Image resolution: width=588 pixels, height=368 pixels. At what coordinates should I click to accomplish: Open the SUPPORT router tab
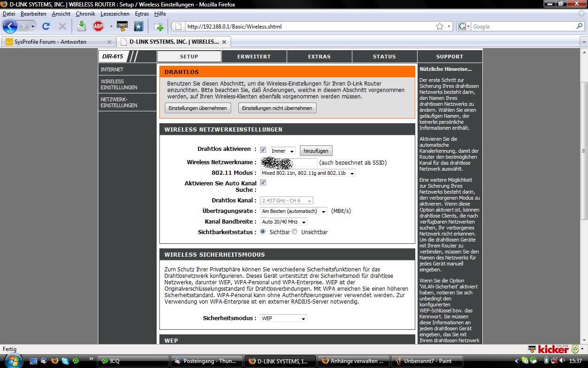[450, 57]
